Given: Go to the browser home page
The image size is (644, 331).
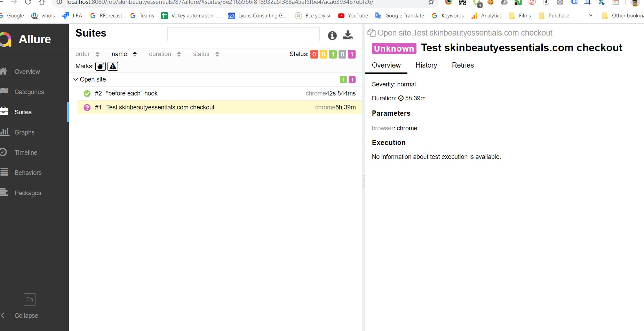Looking at the screenshot, I should pyautogui.click(x=42, y=2).
